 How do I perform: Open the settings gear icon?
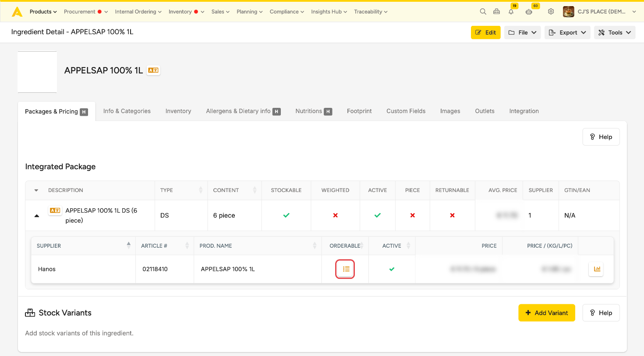click(551, 12)
